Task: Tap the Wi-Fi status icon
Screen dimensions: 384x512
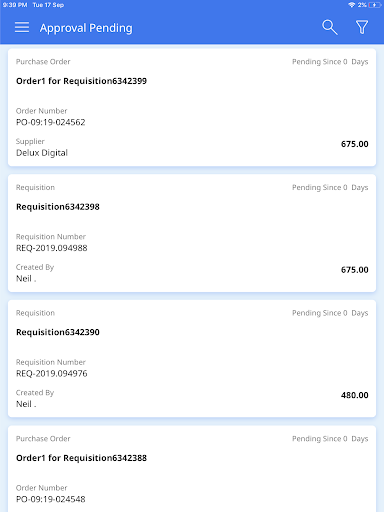Action: tap(351, 5)
